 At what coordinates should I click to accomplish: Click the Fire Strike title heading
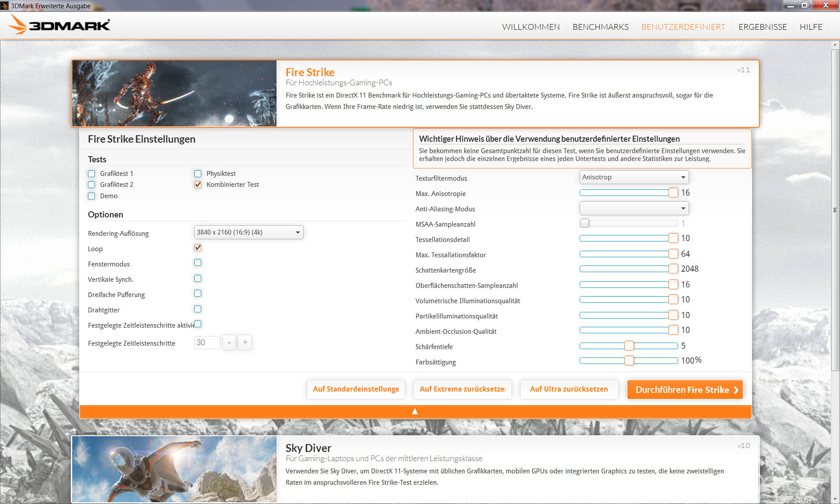click(310, 72)
